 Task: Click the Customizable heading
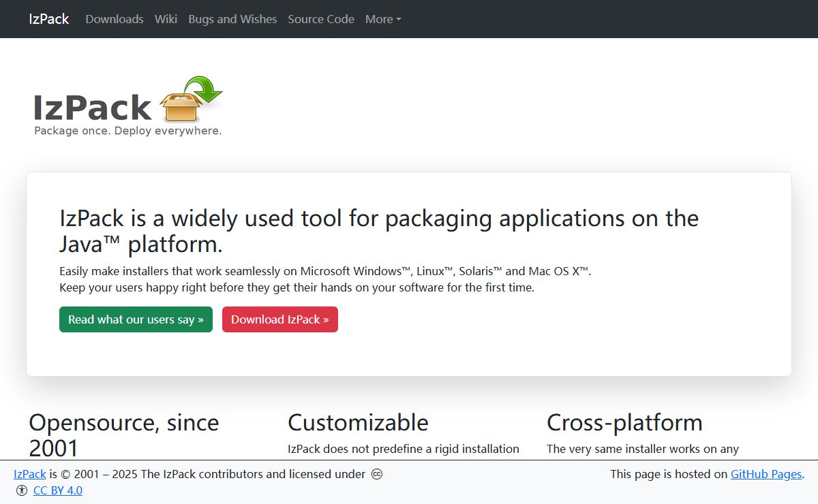coord(358,422)
